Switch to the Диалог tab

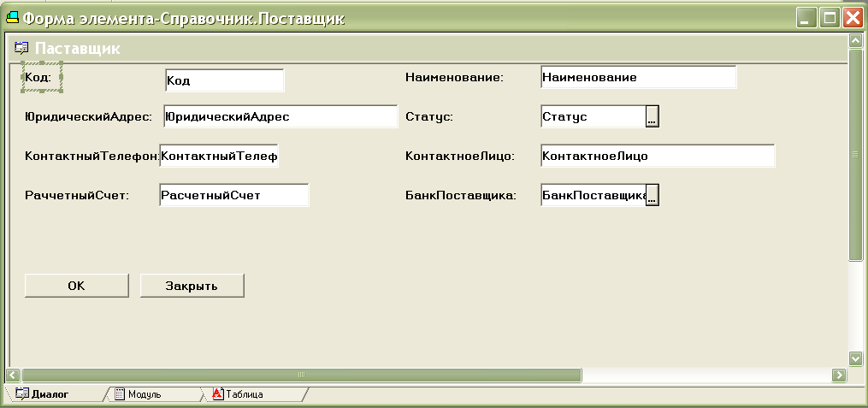click(x=43, y=394)
